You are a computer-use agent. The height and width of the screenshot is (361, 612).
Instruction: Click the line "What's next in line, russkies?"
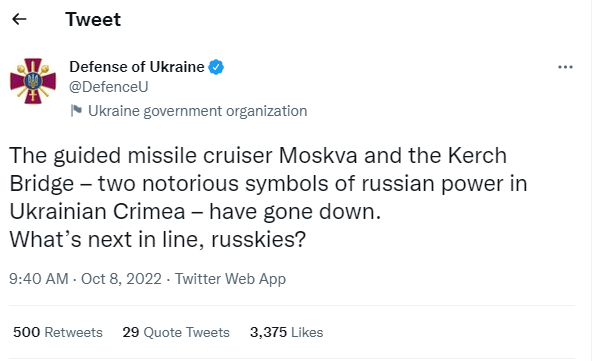coord(158,239)
